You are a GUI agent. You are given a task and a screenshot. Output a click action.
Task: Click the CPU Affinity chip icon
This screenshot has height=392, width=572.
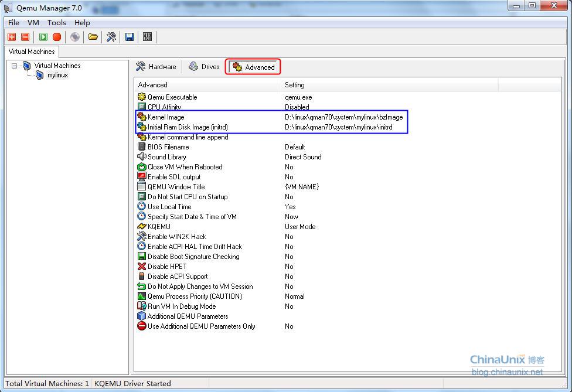click(142, 107)
